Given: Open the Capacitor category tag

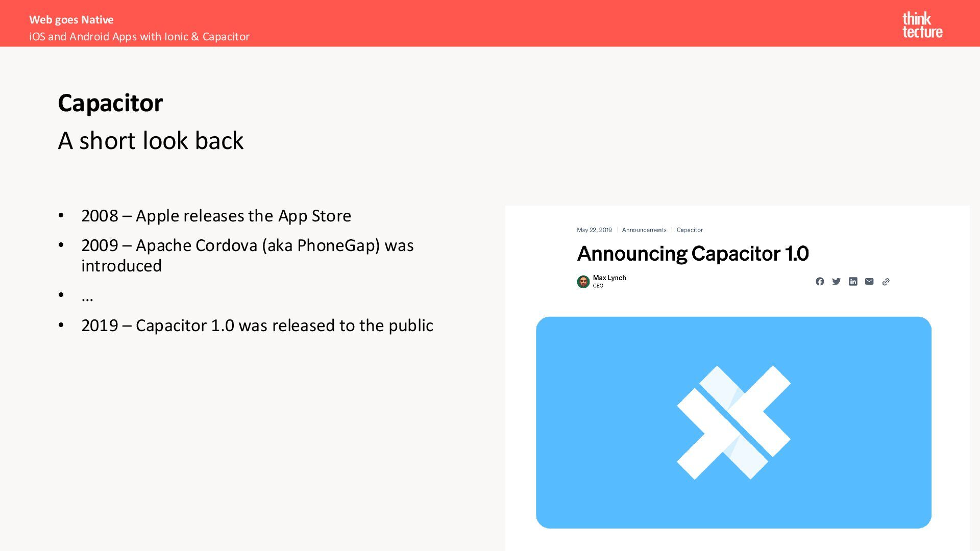Looking at the screenshot, I should (689, 230).
